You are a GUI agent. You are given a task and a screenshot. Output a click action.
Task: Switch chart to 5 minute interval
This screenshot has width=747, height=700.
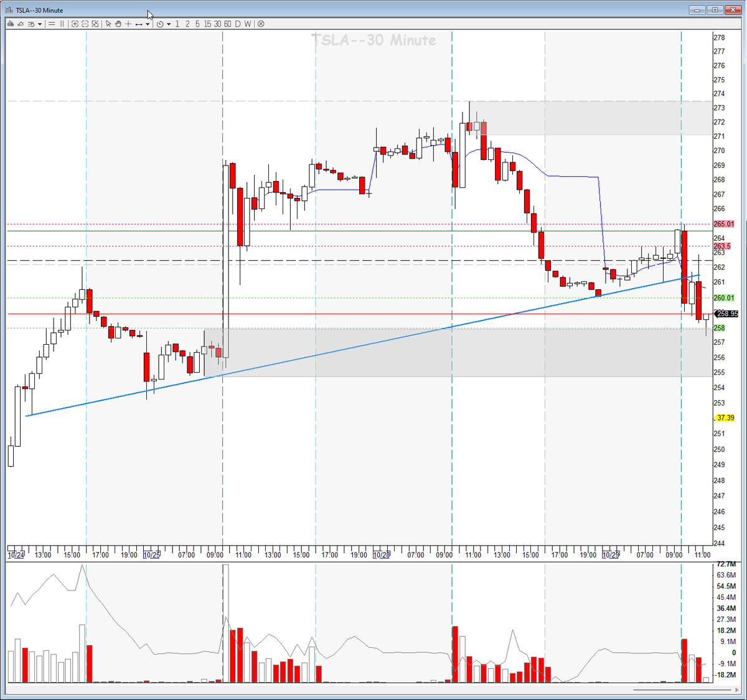(x=197, y=24)
